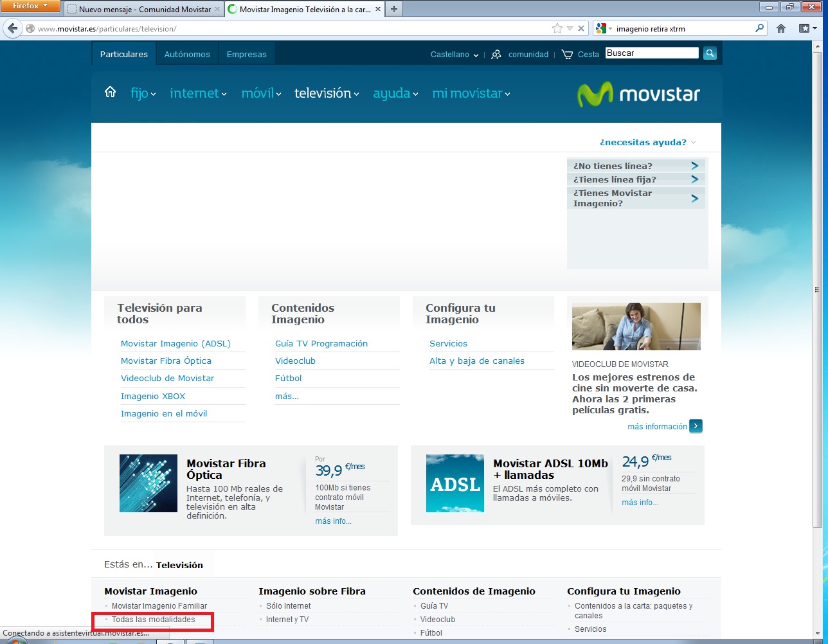828x644 pixels.
Task: Click the shopping cart Cesta icon
Action: (x=567, y=55)
